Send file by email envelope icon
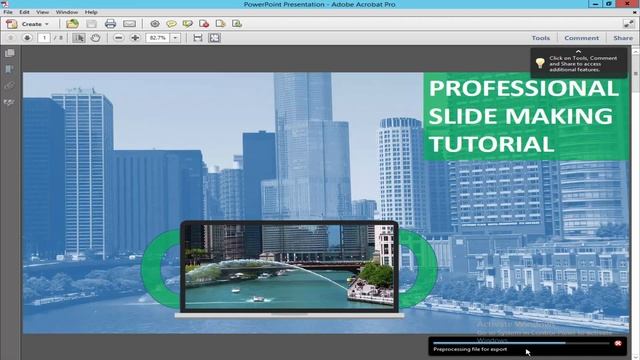Screen dimensions: 640x360 click(x=129, y=24)
